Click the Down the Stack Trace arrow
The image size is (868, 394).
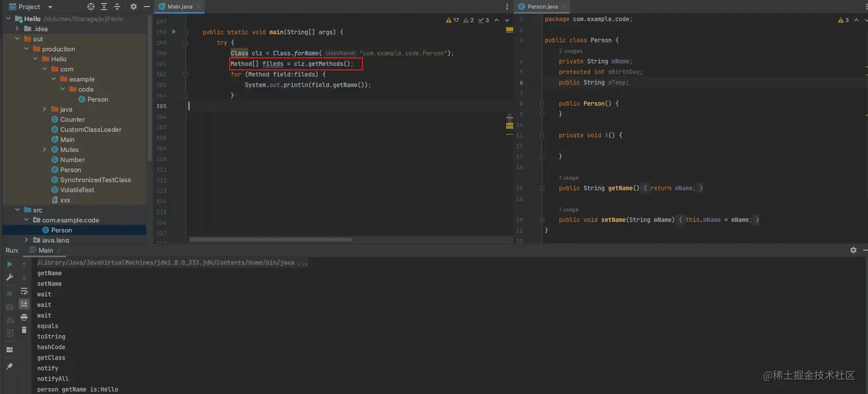coord(24,277)
